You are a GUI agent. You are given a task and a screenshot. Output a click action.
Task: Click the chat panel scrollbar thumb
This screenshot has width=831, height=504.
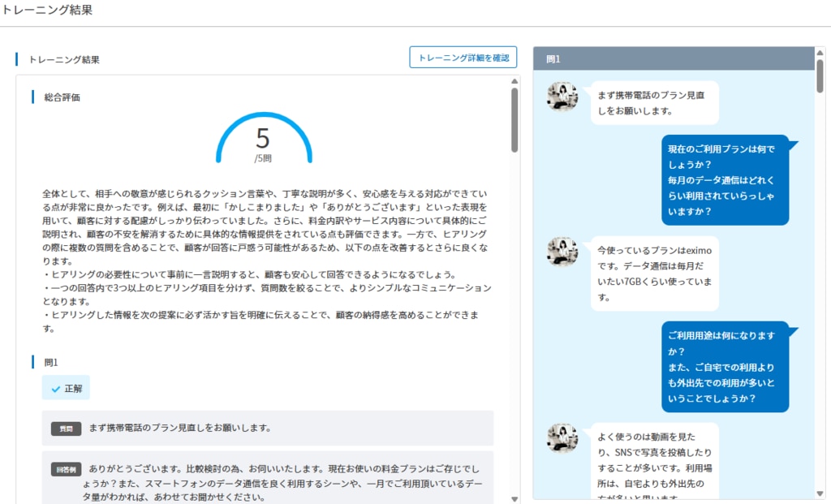coord(820,76)
